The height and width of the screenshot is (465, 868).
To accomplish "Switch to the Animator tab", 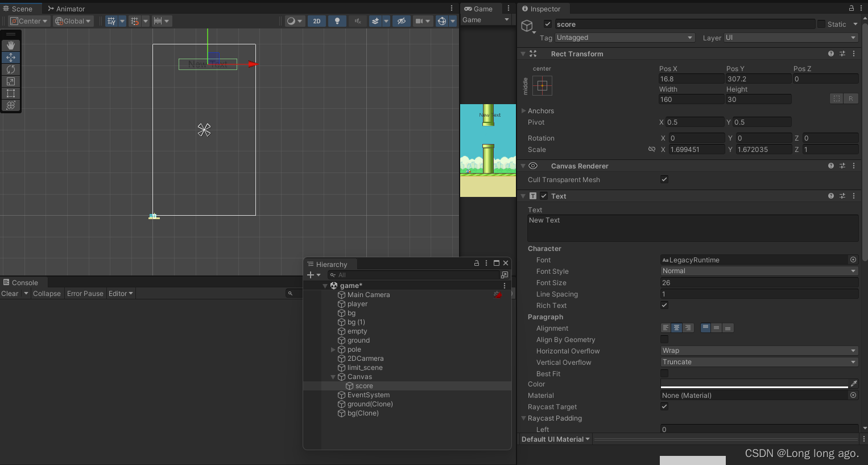I will [67, 9].
